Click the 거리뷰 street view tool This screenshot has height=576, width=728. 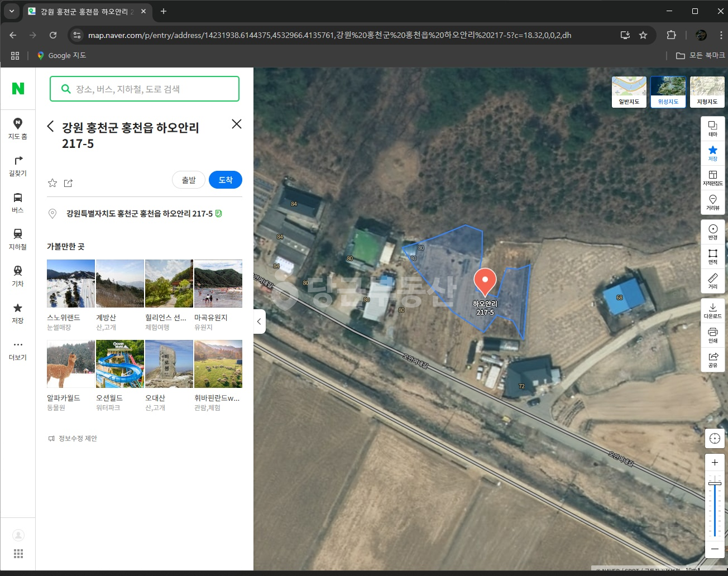coord(713,203)
